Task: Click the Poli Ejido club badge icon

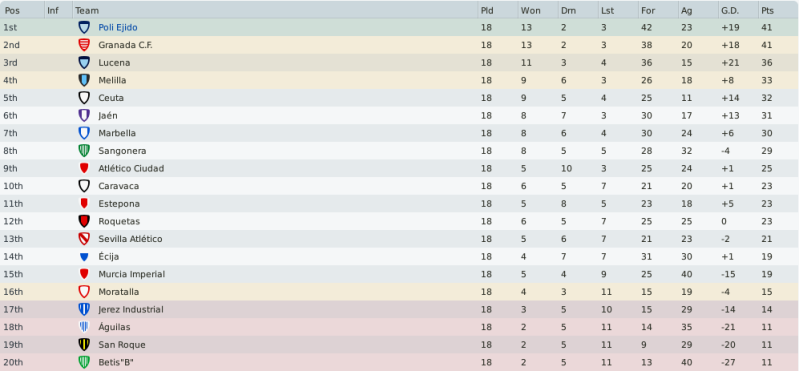Action: [84, 28]
